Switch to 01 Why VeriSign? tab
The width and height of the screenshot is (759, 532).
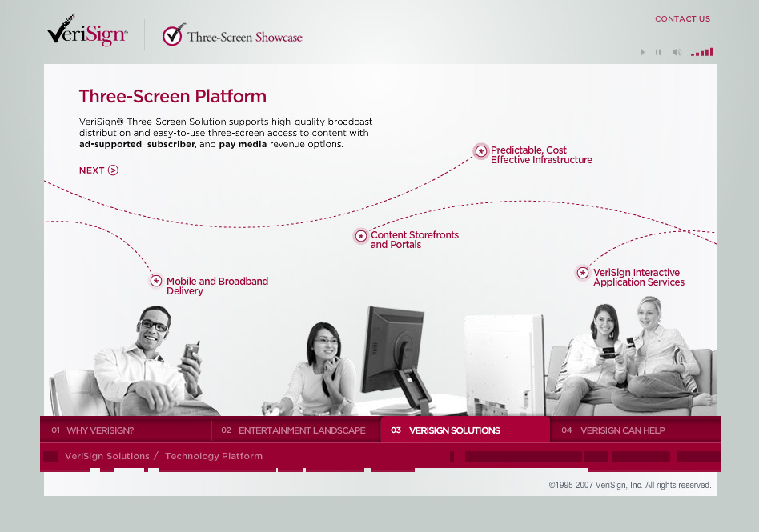click(126, 430)
